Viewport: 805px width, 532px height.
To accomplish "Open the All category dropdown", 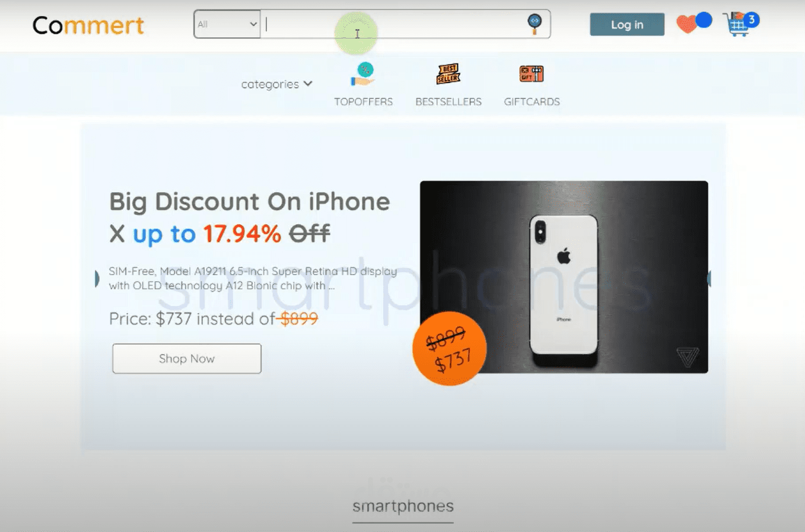I will [227, 24].
